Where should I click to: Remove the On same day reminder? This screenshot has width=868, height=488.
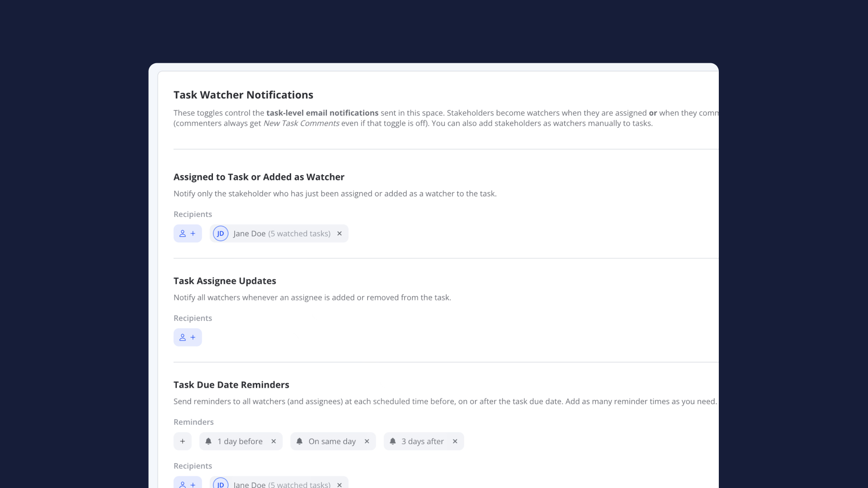[x=367, y=441]
